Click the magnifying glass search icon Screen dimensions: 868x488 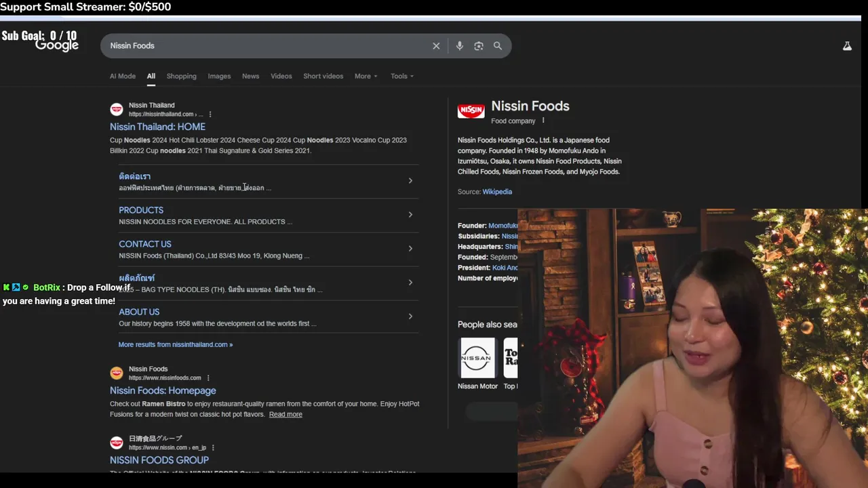click(x=498, y=45)
